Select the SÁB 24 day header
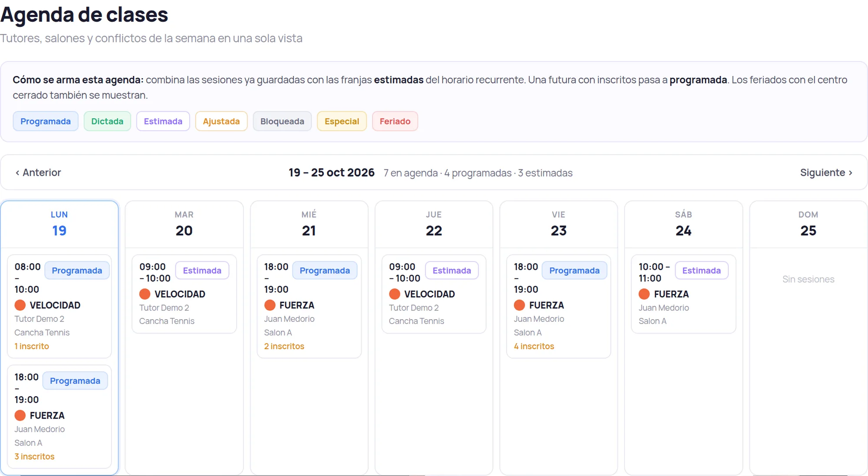Viewport: 868px width, 476px height. [684, 224]
